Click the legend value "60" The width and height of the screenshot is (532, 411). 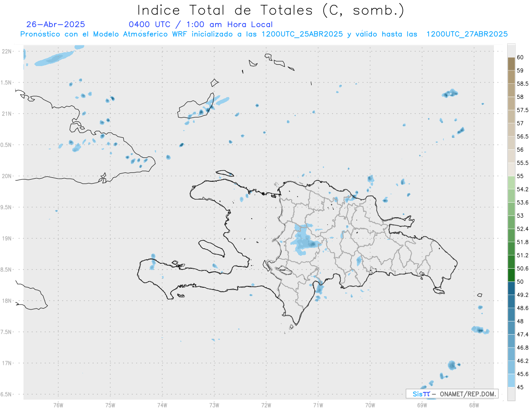520,57
